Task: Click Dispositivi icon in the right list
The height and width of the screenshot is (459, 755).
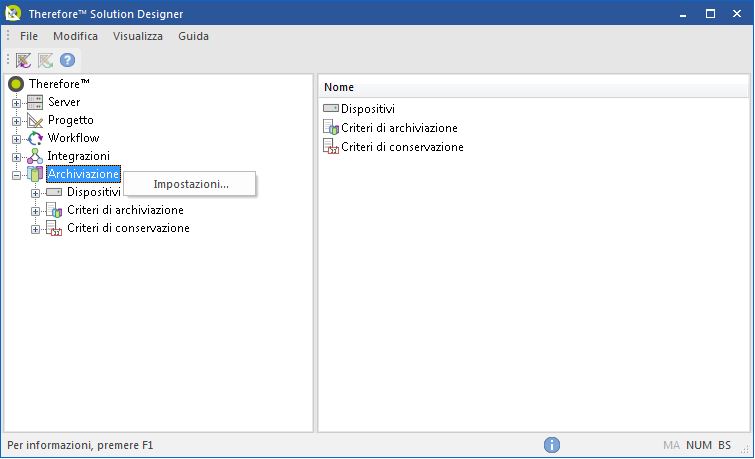Action: click(x=331, y=108)
